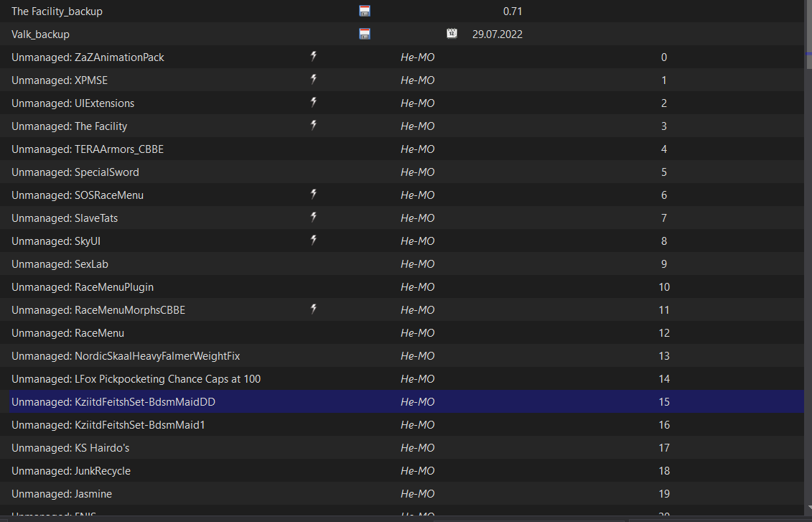Select Unmanaged: RaceMenuMorphsCBBE entry
Viewport: 812px width, 522px height.
point(402,309)
